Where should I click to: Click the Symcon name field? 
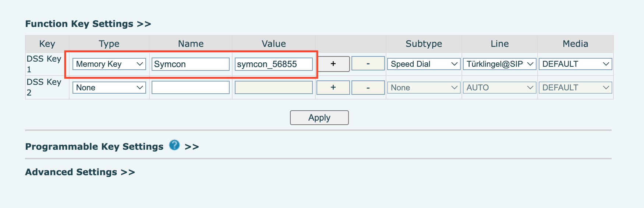click(191, 64)
